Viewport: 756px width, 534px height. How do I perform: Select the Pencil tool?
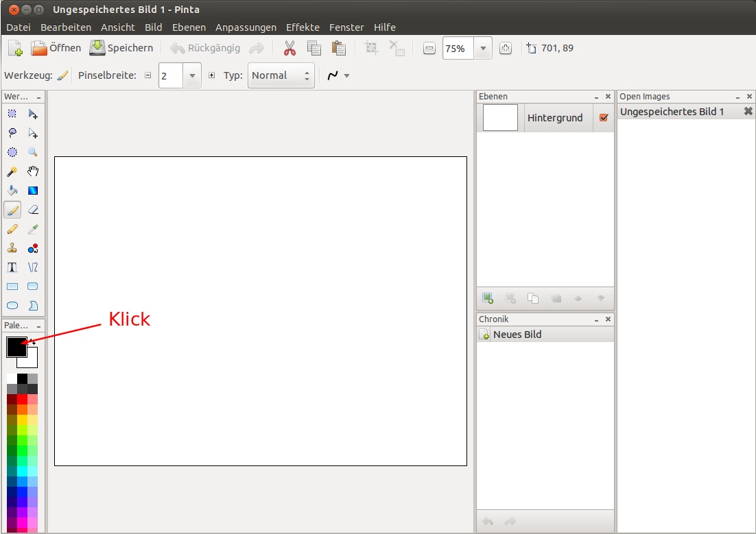(12, 229)
